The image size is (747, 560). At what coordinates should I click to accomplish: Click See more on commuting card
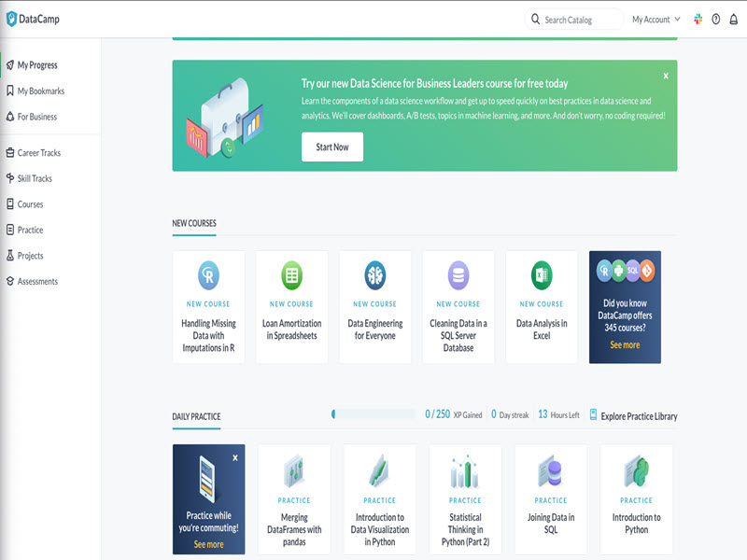pyautogui.click(x=208, y=544)
